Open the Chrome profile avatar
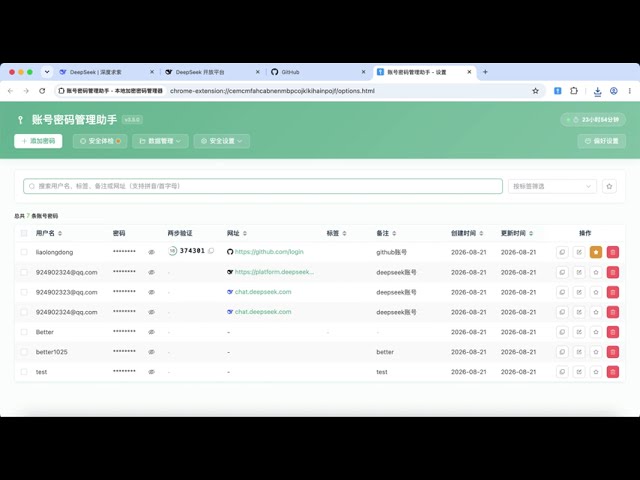Image resolution: width=640 pixels, height=480 pixels. point(613,91)
